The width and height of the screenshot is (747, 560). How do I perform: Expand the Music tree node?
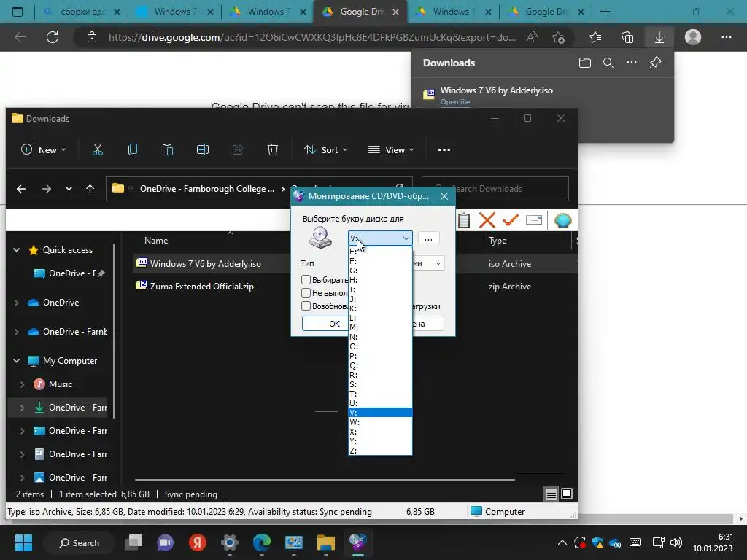(x=22, y=384)
